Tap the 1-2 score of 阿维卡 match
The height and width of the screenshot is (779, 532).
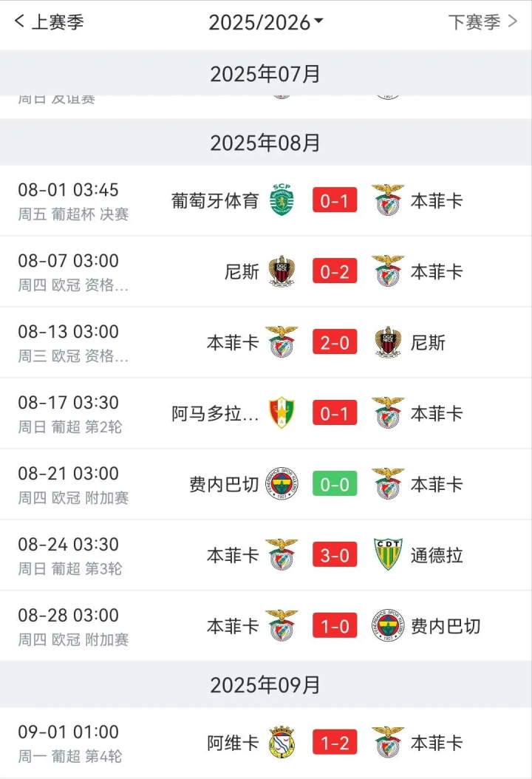(x=335, y=743)
